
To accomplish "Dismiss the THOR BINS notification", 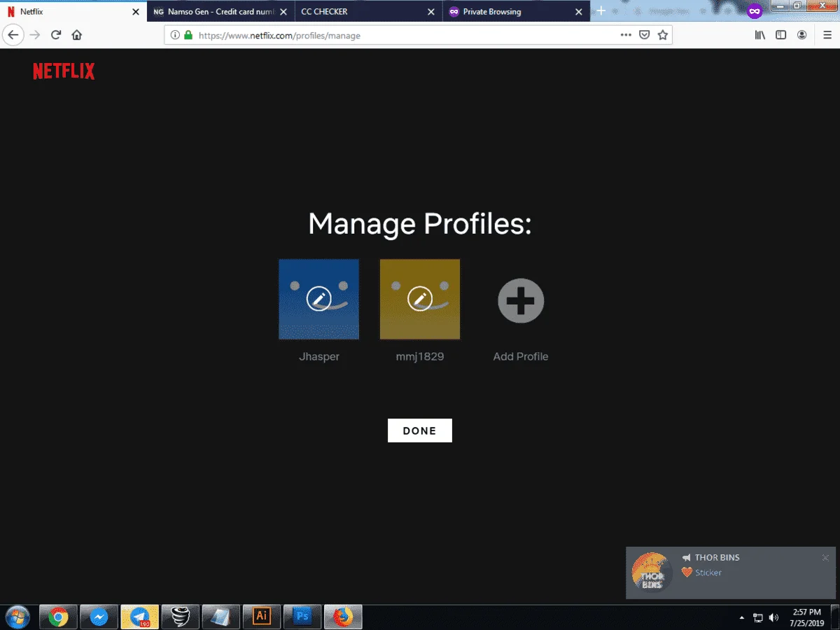I will click(x=825, y=558).
